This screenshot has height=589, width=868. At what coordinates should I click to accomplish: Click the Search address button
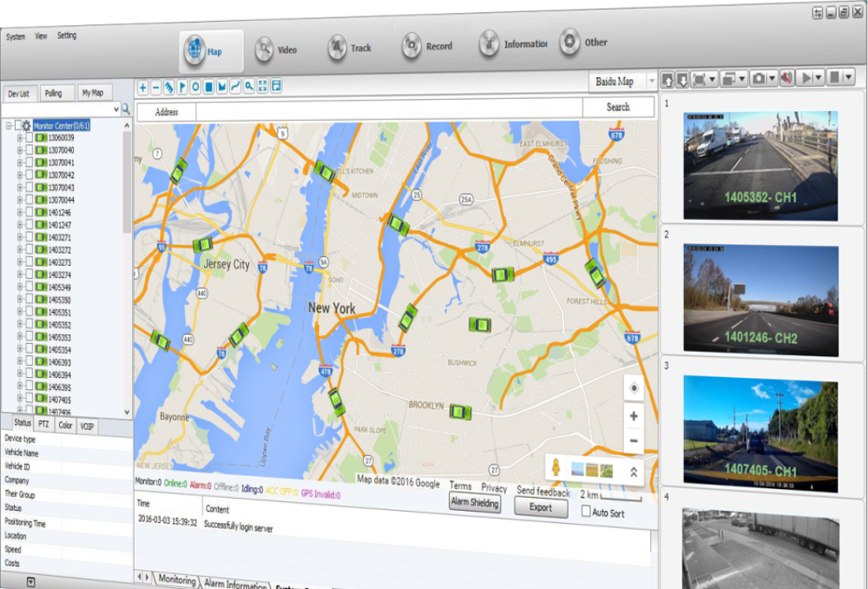[x=618, y=107]
